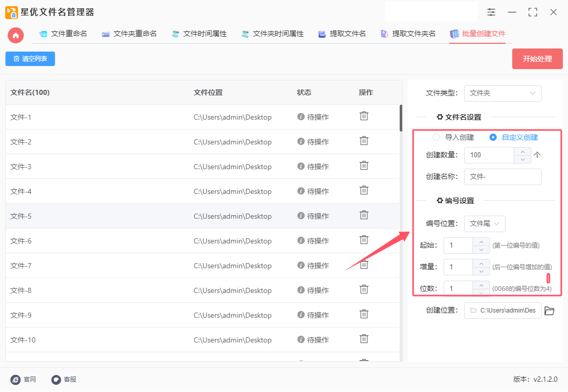
Task: Click info icon beside 文件-3 status
Action: (301, 166)
